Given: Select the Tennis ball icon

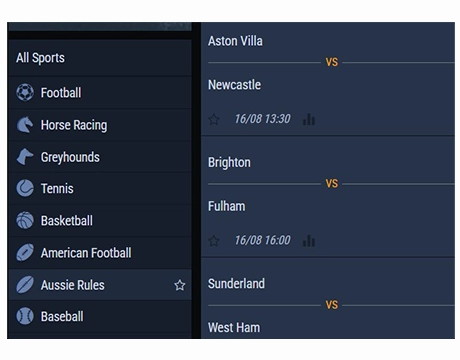Looking at the screenshot, I should coord(25,188).
